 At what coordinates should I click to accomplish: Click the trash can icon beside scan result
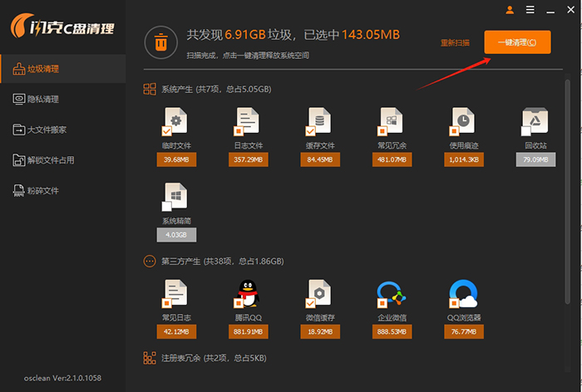[160, 42]
